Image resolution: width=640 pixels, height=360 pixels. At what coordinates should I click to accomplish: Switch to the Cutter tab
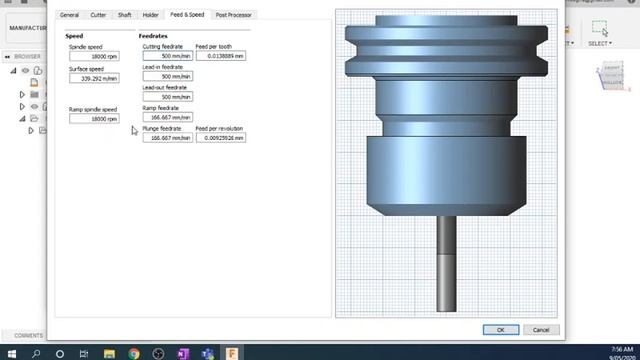pos(98,15)
